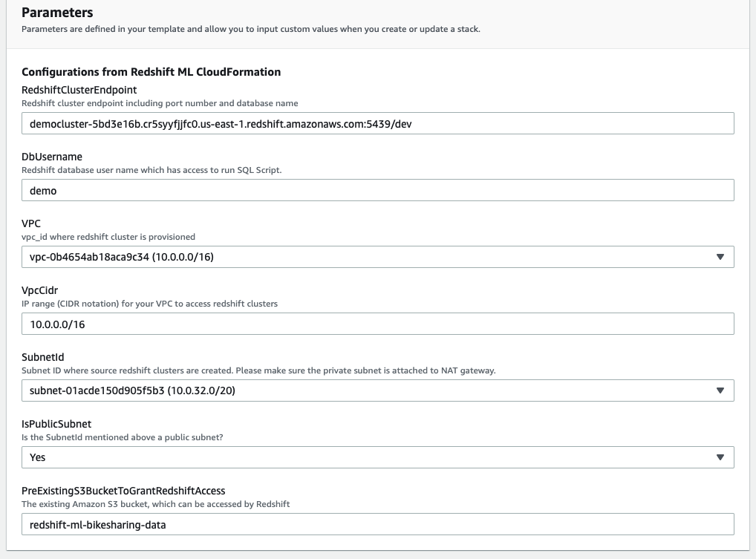
Task: Click 'PreExistingS3BucketToGrantRedshiftAccess' label
Action: 123,491
